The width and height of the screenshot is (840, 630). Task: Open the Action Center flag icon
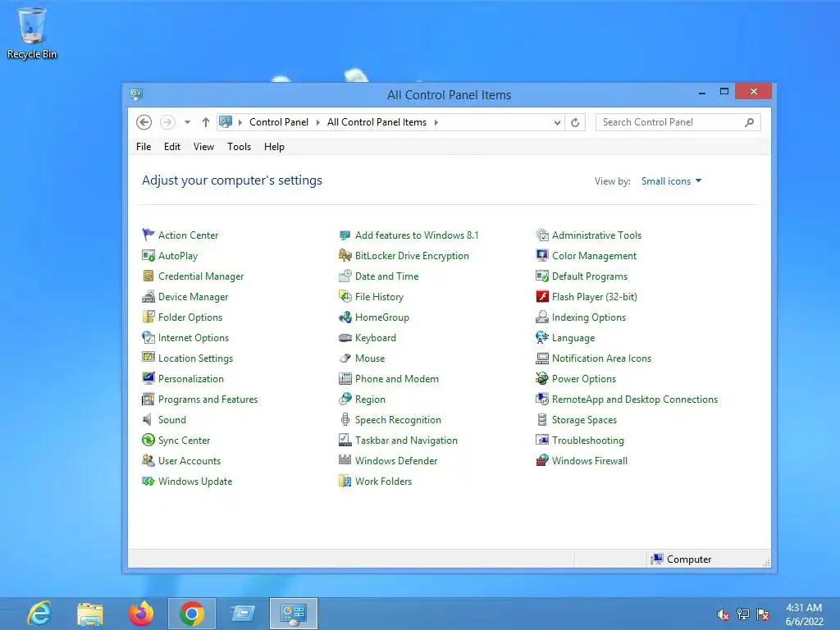pyautogui.click(x=148, y=235)
